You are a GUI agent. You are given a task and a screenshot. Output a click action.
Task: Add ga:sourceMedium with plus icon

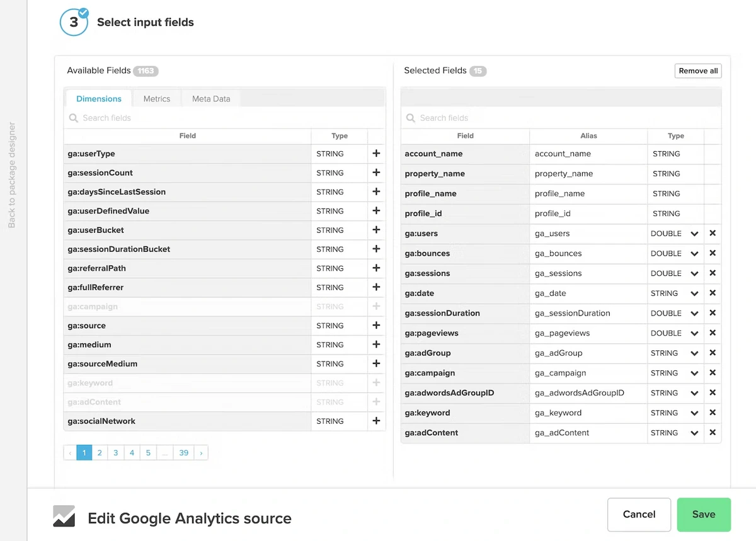coord(376,363)
